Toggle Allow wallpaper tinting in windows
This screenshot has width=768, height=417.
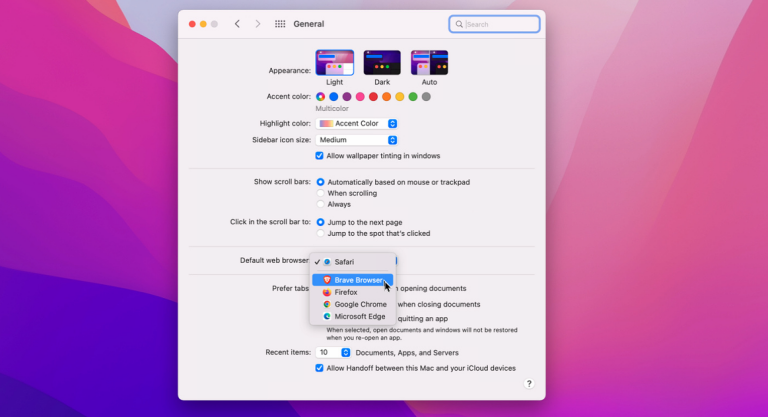[x=319, y=156]
